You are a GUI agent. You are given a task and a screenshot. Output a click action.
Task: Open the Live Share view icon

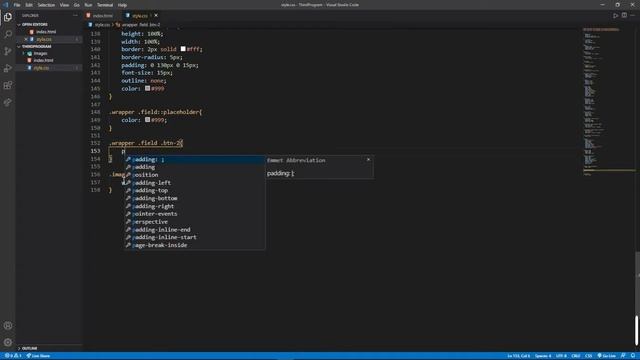point(8,102)
